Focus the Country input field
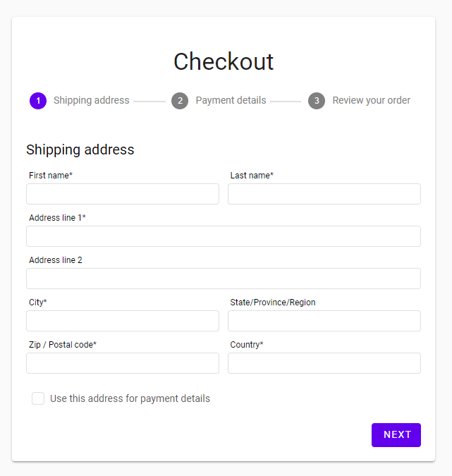The height and width of the screenshot is (476, 452). coord(324,363)
